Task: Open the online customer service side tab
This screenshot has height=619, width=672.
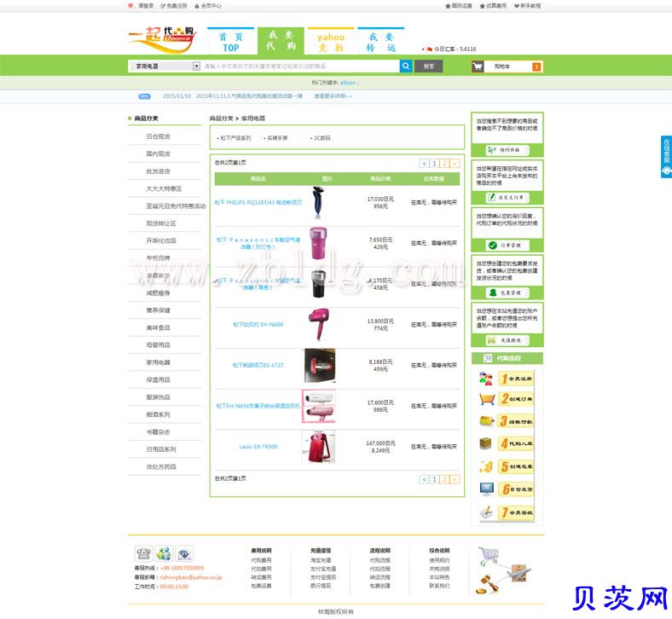Action: [x=666, y=156]
